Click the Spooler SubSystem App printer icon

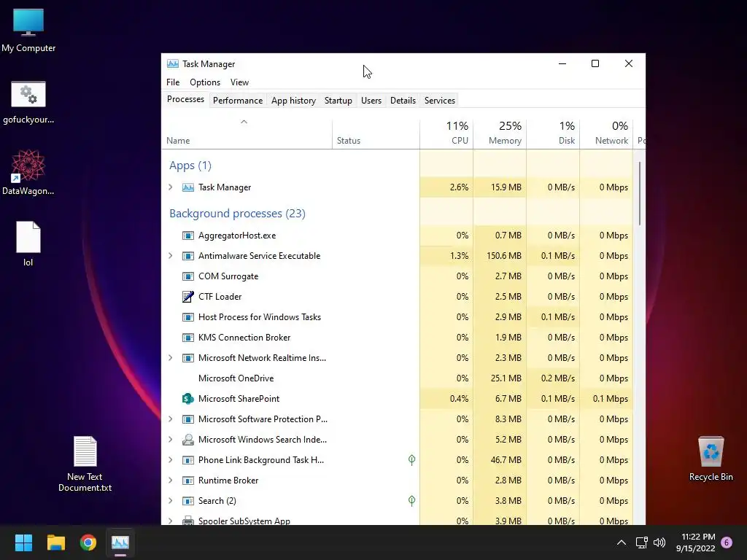coord(188,521)
